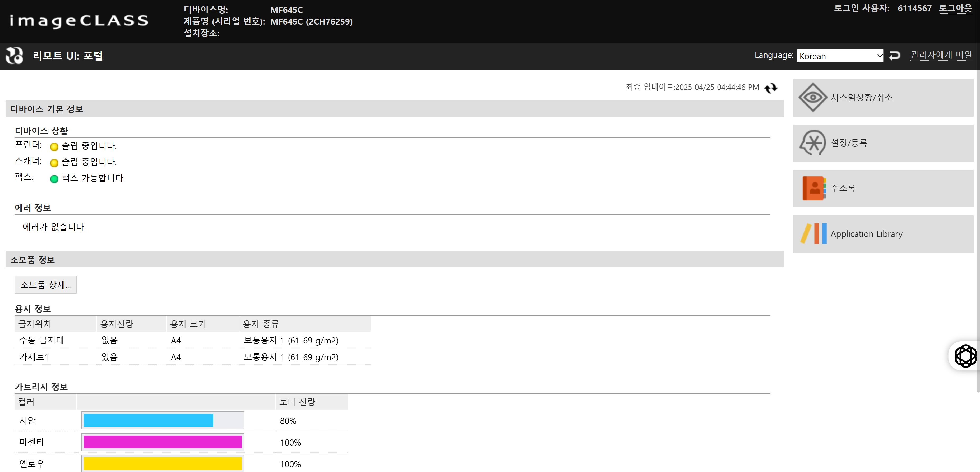Open the 주소록 menu entry
Image resolution: width=980 pixels, height=472 pixels.
(x=843, y=188)
